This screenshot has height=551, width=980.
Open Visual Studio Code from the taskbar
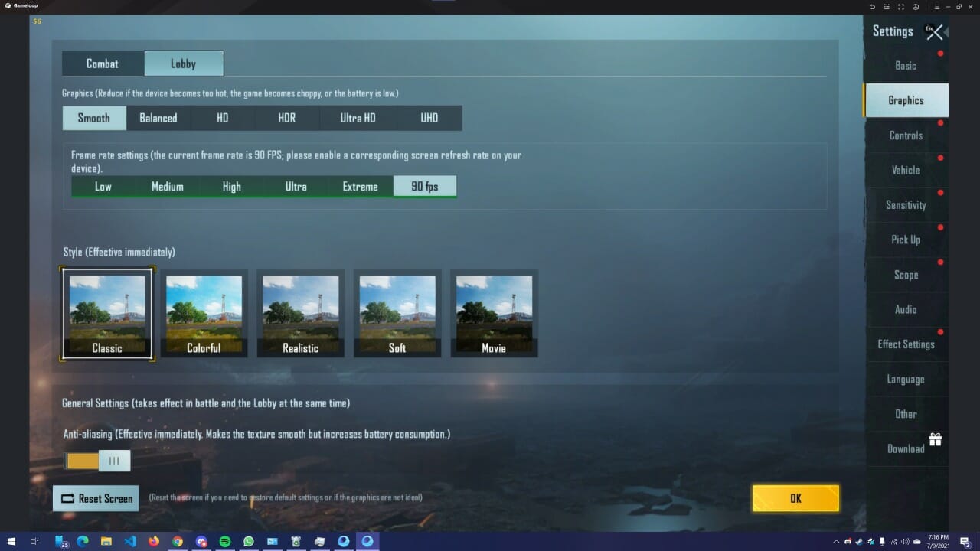click(130, 541)
